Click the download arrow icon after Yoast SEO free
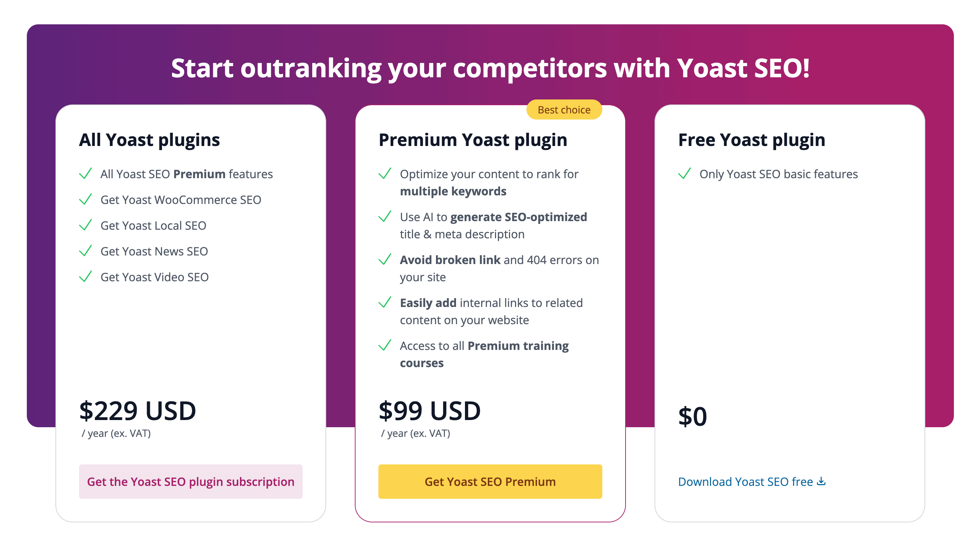The width and height of the screenshot is (980, 551). (821, 481)
